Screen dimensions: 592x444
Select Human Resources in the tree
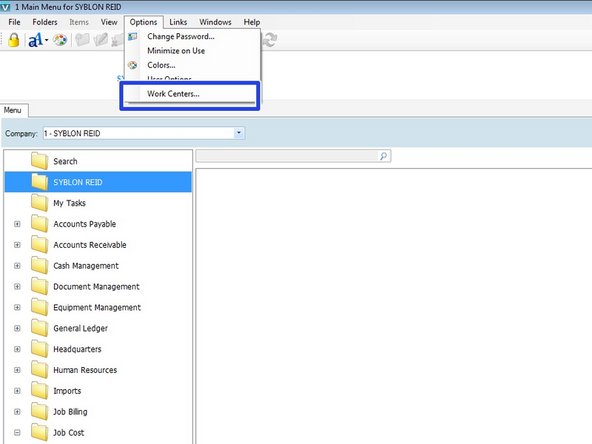[85, 370]
